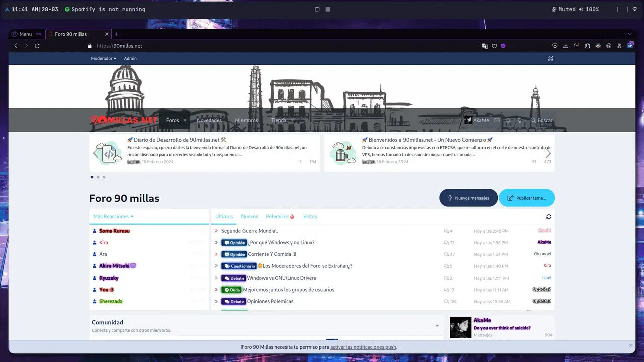Open the extensions puzzle-piece icon

pos(587,46)
